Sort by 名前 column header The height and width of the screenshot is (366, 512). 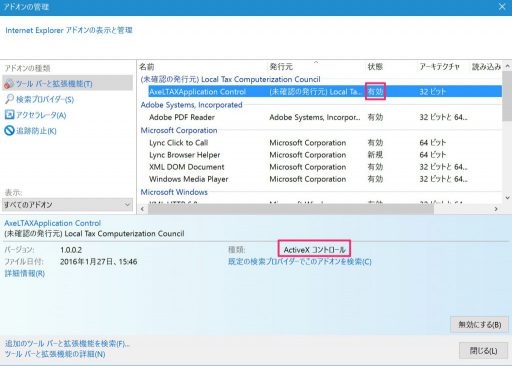[147, 67]
